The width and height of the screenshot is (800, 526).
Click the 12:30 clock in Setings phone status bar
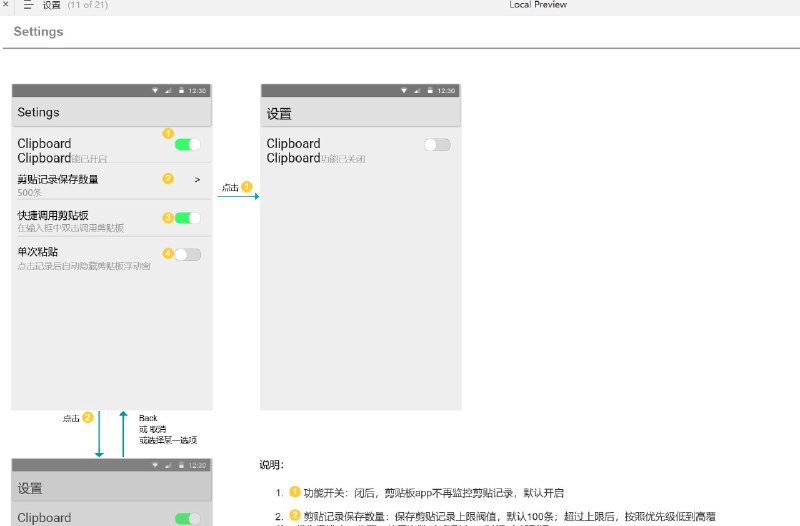click(197, 91)
